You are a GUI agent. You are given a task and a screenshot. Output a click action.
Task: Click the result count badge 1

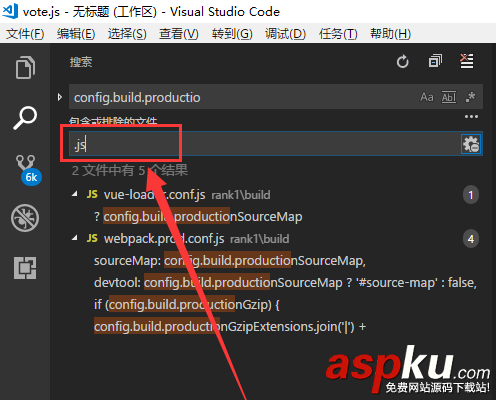click(x=471, y=195)
